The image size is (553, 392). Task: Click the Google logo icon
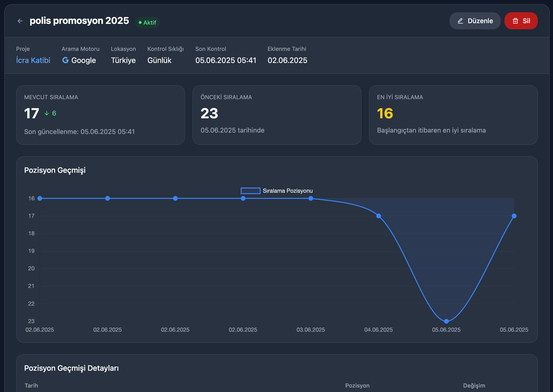coord(65,60)
